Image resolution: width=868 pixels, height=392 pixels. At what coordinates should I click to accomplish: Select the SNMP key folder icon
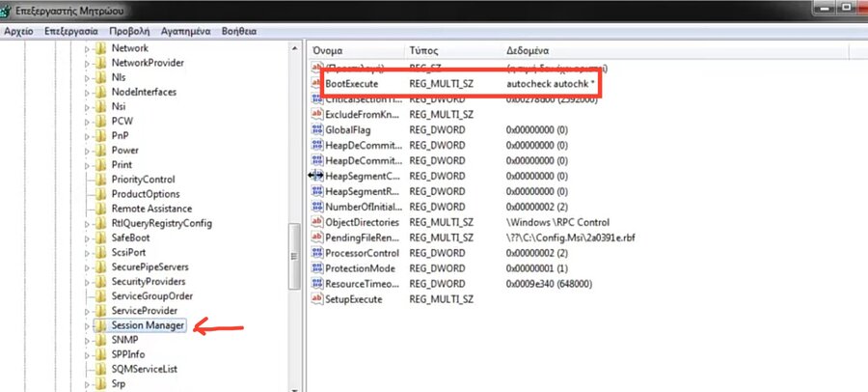[100, 340]
